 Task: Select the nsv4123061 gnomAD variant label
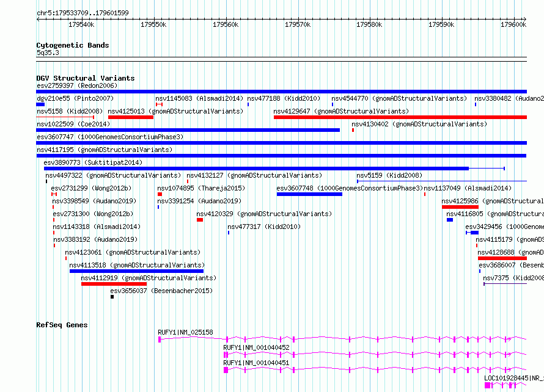coord(133,252)
